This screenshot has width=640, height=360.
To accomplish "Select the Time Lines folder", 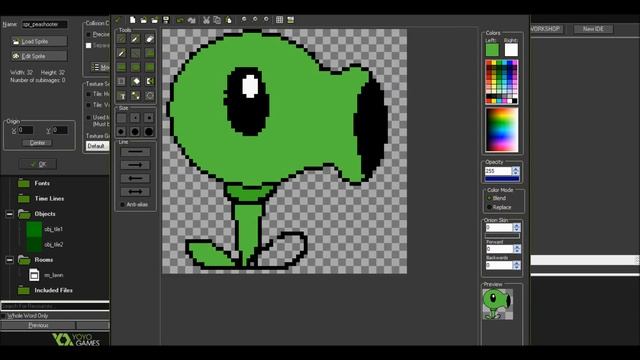I will (x=49, y=198).
